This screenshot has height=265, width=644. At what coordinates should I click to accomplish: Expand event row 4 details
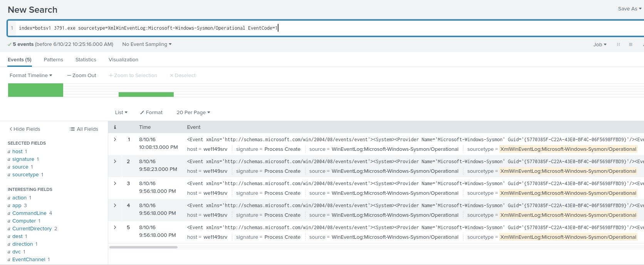click(x=115, y=205)
